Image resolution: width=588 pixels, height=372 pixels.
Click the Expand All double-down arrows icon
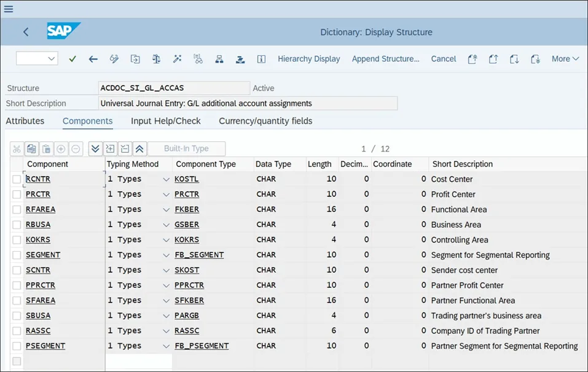pyautogui.click(x=95, y=149)
